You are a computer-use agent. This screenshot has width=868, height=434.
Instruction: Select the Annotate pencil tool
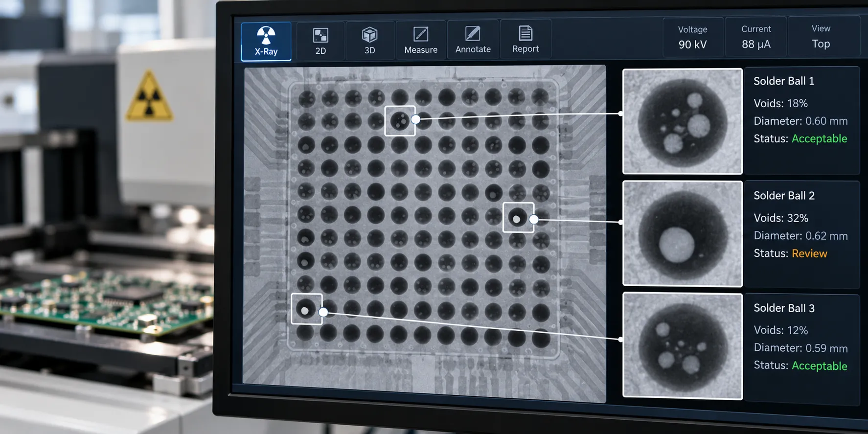point(473,40)
